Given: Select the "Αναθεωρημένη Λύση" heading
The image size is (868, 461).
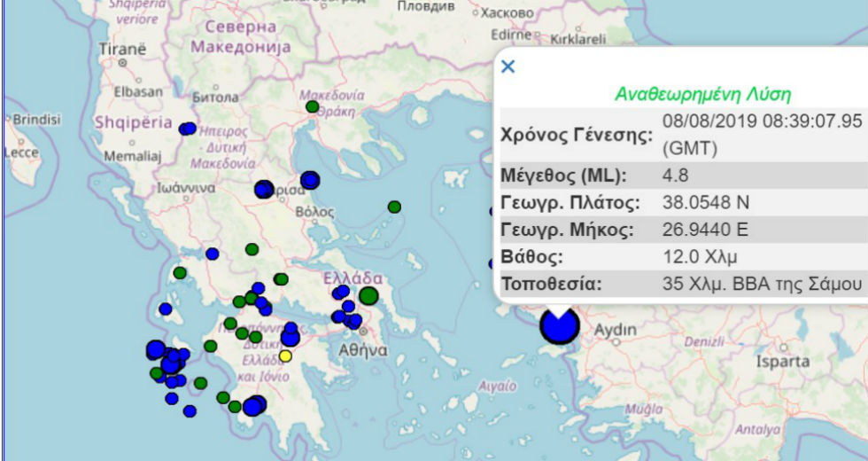Looking at the screenshot, I should pos(703,94).
